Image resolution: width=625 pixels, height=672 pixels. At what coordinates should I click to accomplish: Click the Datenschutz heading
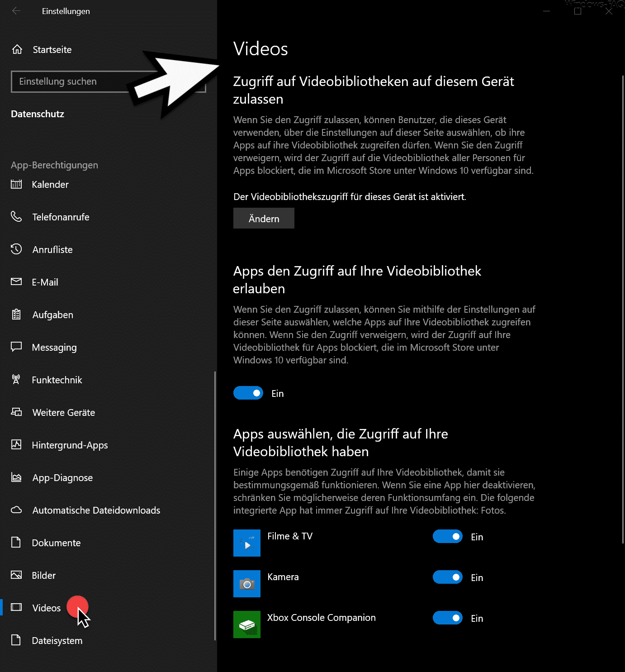[38, 114]
